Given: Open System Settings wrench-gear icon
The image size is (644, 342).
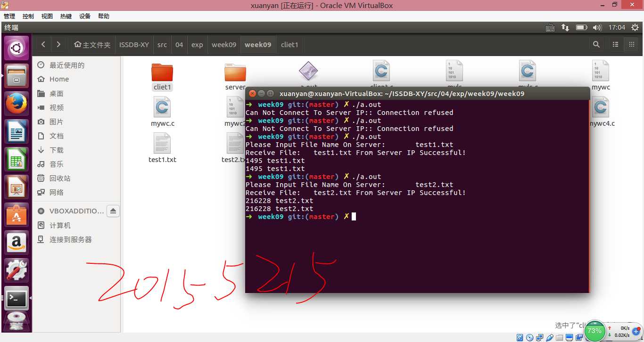Looking at the screenshot, I should click(17, 271).
